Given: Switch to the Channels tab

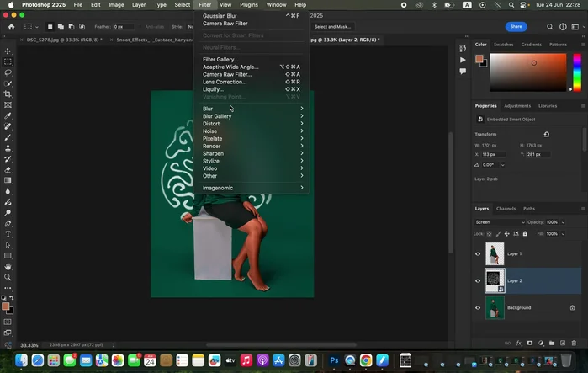Looking at the screenshot, I should coord(506,209).
